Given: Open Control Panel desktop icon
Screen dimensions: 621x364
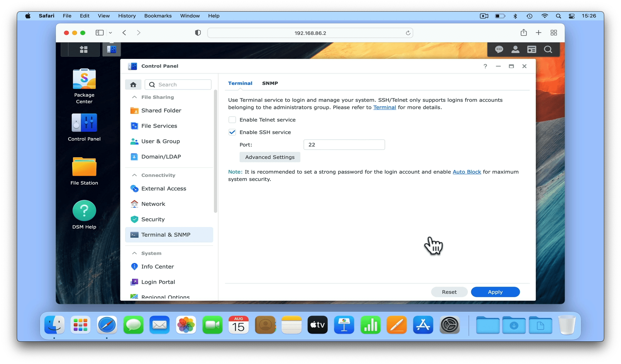Looking at the screenshot, I should pos(84,127).
